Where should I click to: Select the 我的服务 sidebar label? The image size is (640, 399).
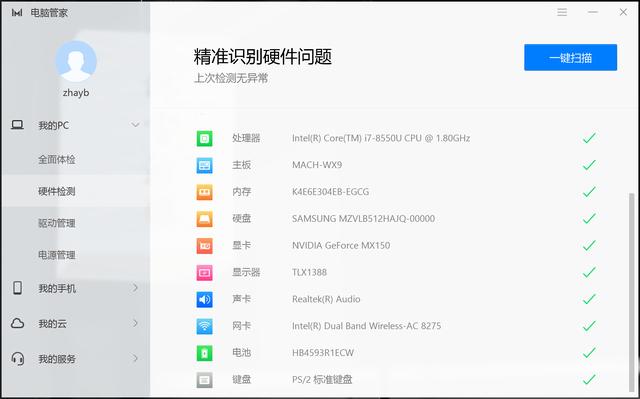(x=57, y=359)
